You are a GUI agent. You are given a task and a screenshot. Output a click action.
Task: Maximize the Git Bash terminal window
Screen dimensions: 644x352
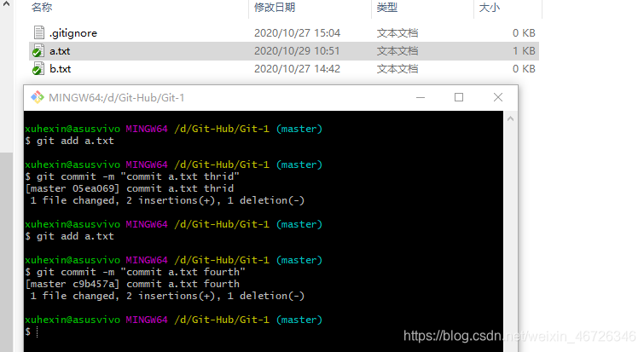(459, 98)
